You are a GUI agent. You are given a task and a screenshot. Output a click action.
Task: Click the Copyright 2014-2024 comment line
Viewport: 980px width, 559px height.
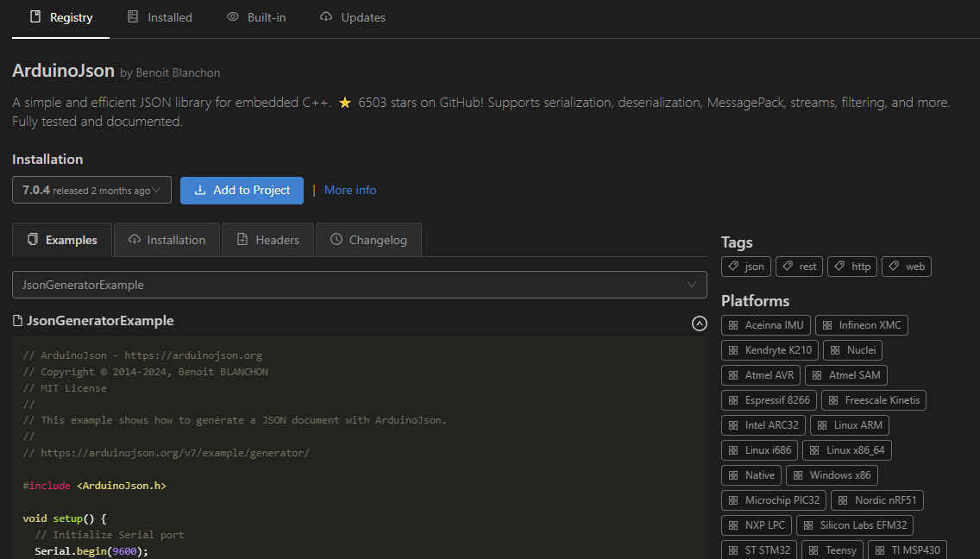click(146, 372)
